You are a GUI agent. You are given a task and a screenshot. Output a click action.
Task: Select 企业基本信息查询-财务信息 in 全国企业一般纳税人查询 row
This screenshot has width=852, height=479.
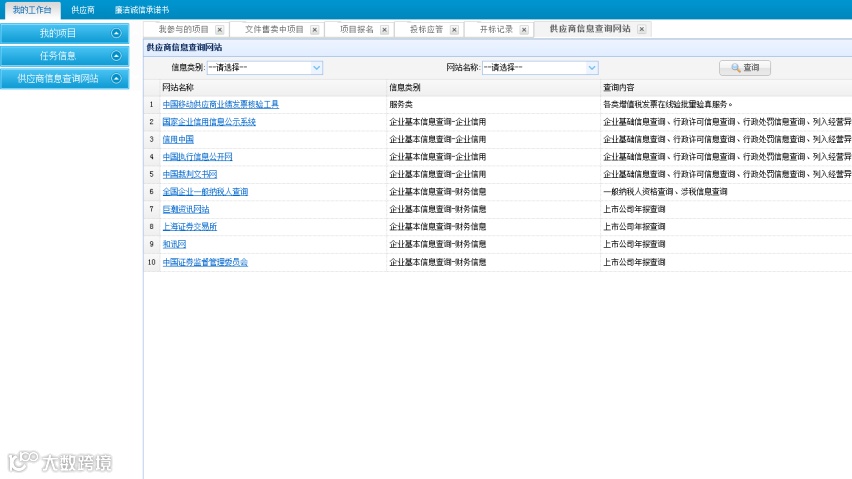493,191
